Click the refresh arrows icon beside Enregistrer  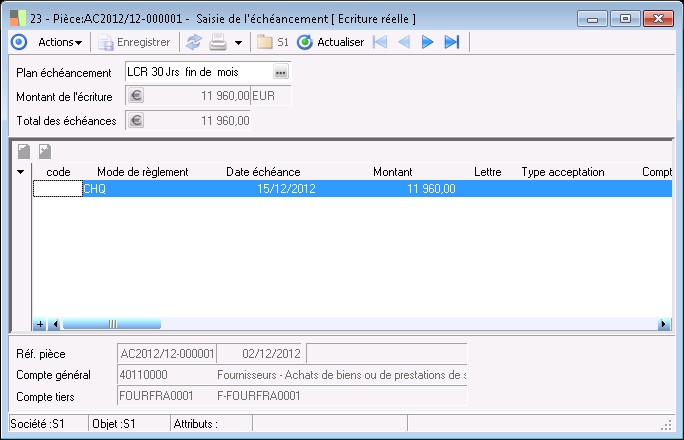(194, 42)
